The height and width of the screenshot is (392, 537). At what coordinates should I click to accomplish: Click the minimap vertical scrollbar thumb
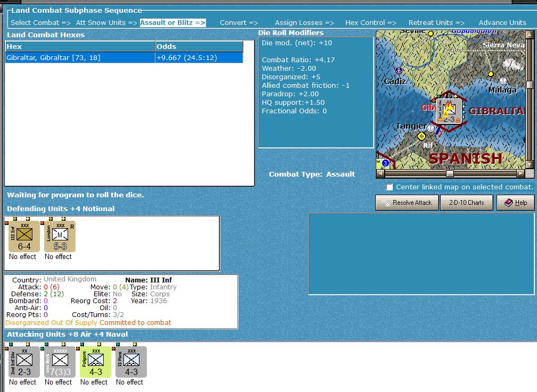pyautogui.click(x=530, y=85)
